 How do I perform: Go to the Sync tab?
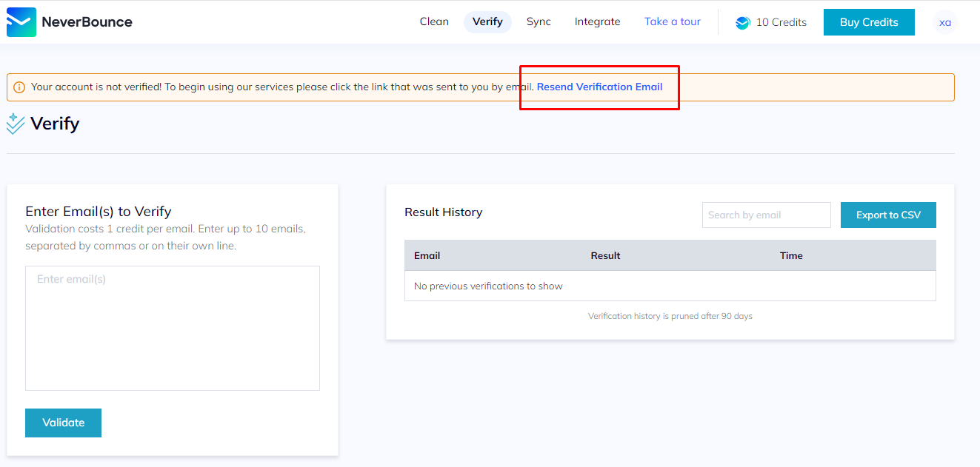coord(539,21)
